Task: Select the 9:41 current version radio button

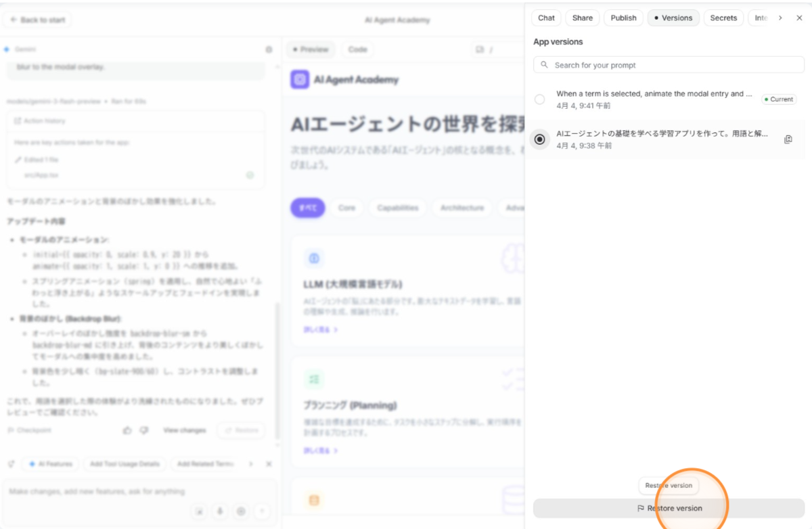Action: tap(539, 99)
